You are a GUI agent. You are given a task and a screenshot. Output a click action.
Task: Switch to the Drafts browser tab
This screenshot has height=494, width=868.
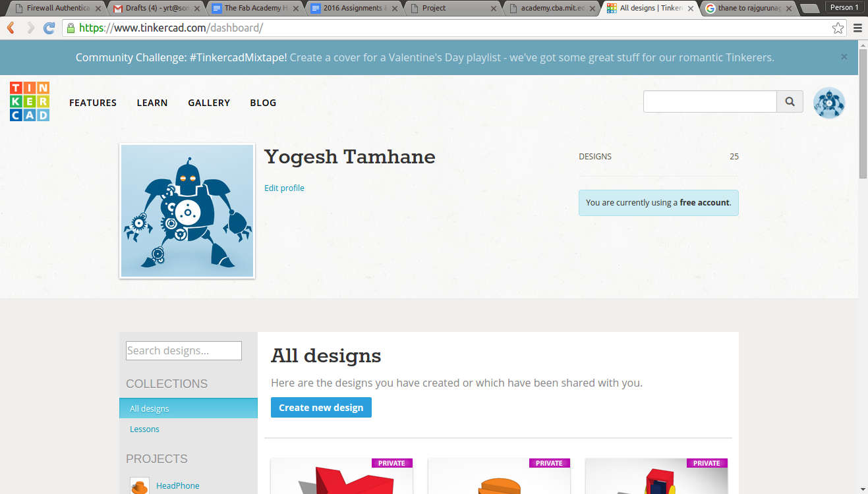pos(150,9)
